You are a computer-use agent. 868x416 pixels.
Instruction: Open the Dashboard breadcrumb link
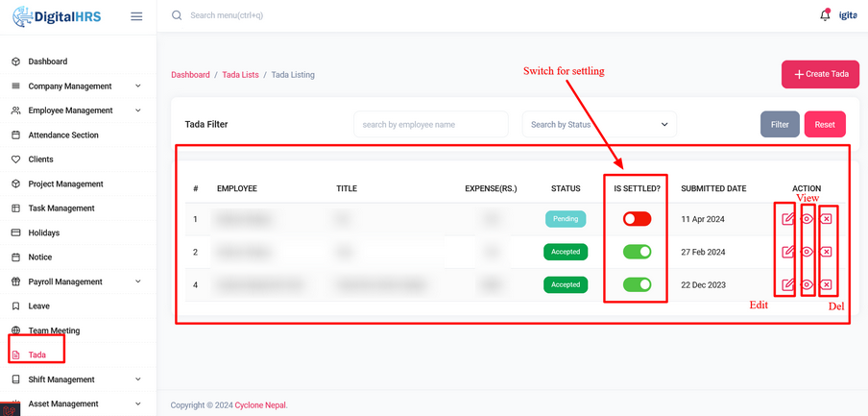190,75
